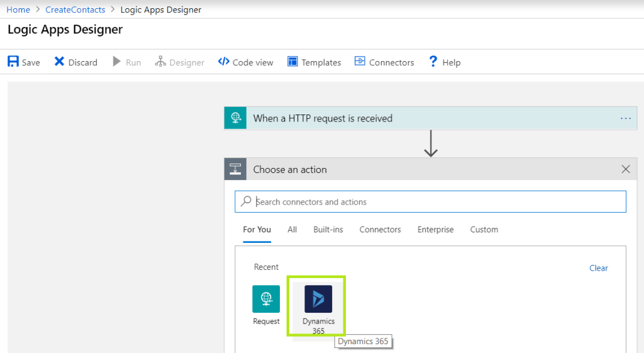
Task: Click the Run label in toolbar
Action: (133, 62)
